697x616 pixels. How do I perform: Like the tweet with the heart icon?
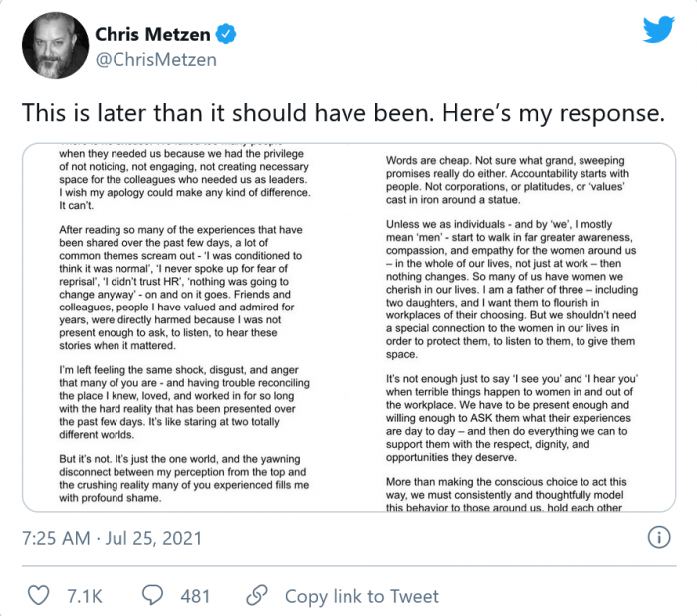(x=39, y=595)
